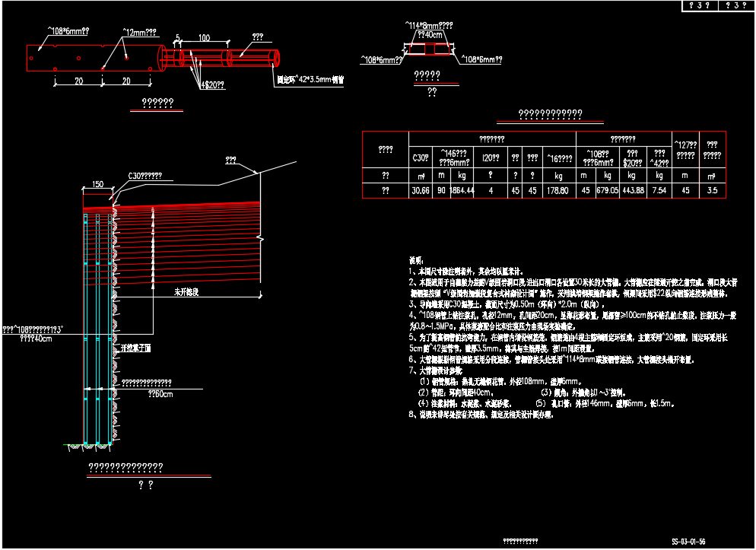The image size is (756, 550).
Task: Click note 8, the last line
Action: pyautogui.click(x=481, y=415)
